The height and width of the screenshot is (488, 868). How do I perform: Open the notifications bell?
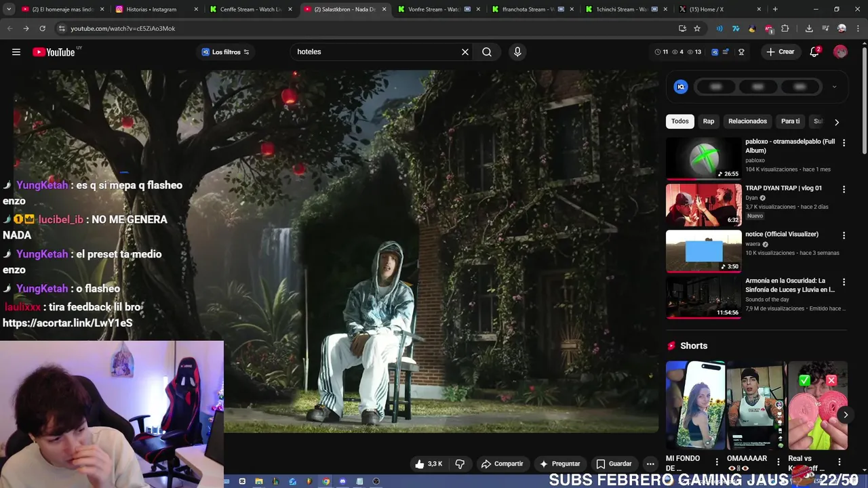(814, 52)
